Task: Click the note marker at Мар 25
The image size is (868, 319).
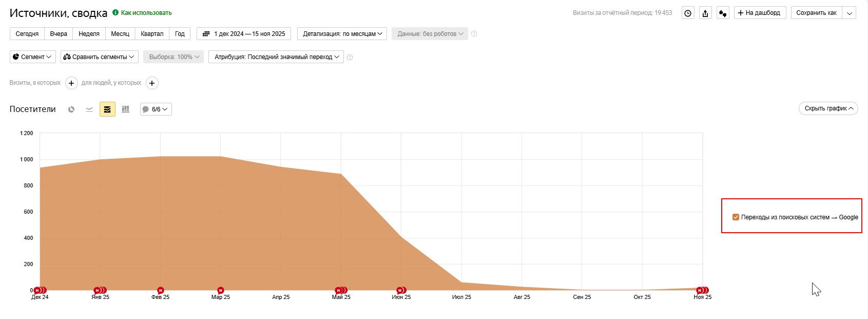Action: [221, 290]
